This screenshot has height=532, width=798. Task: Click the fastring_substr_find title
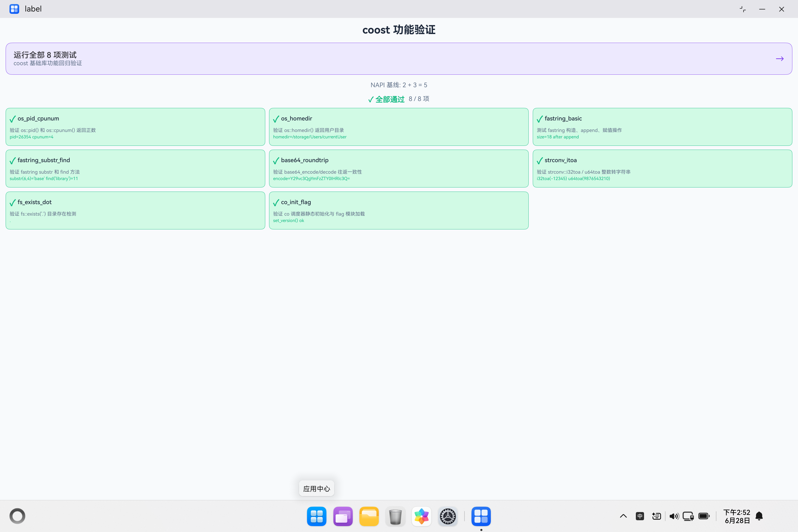click(44, 160)
